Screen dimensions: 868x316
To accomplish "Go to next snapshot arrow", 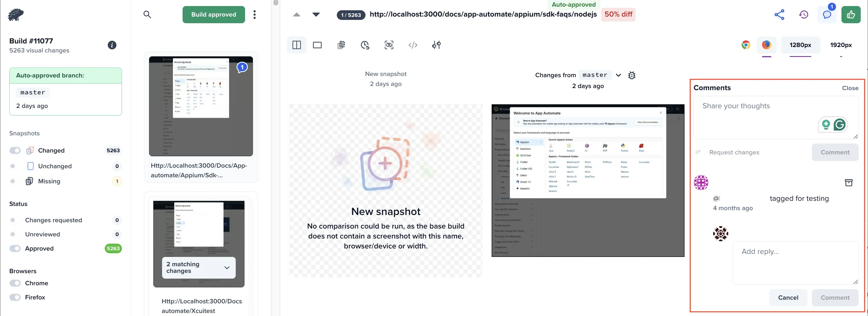I will tap(316, 14).
